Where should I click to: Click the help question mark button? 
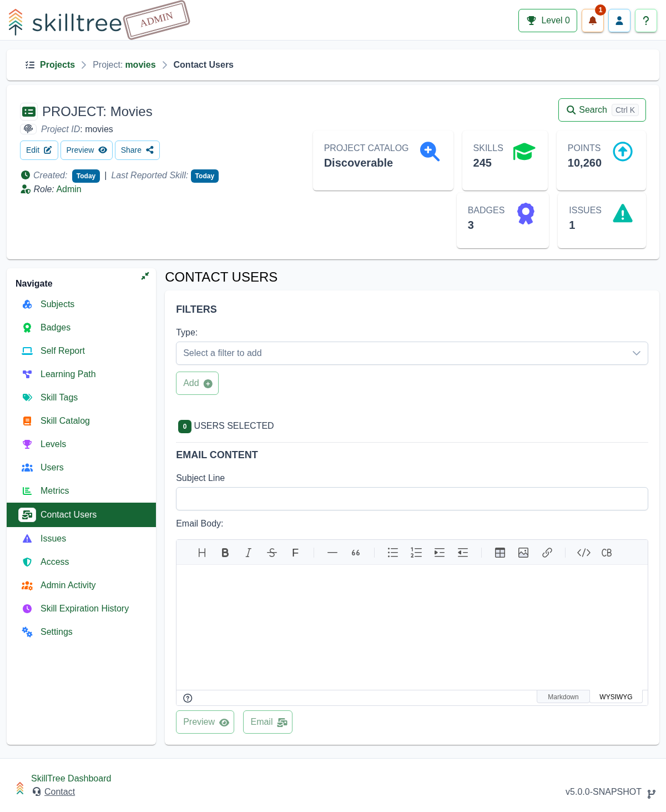pyautogui.click(x=646, y=21)
